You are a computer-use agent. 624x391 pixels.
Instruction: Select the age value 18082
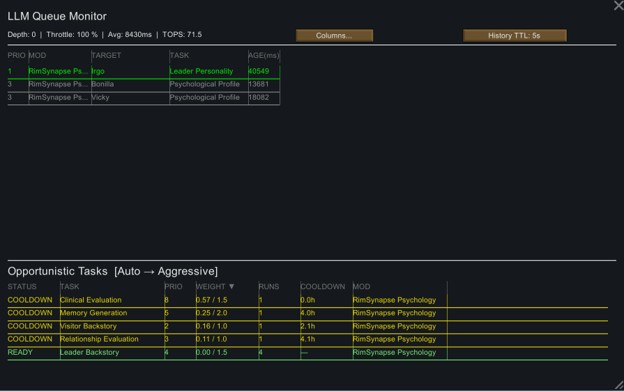tap(259, 97)
